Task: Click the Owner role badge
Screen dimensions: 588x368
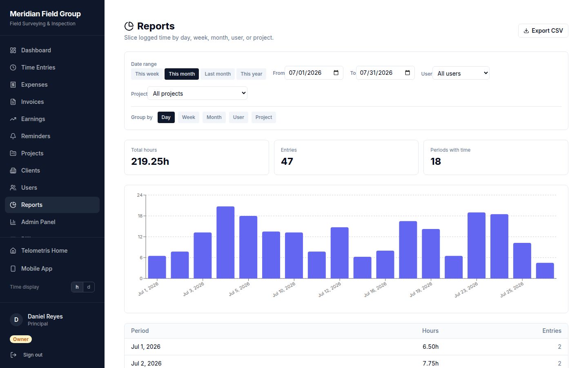Action: pos(21,339)
